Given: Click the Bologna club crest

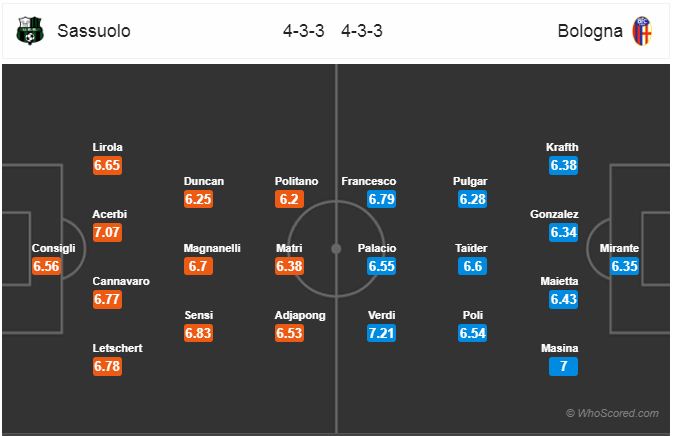Looking at the screenshot, I should 642,31.
